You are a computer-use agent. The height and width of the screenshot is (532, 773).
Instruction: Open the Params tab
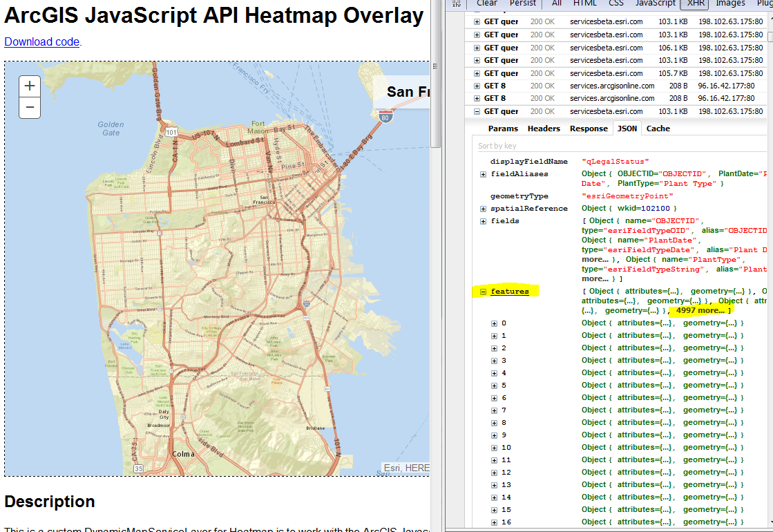click(503, 129)
